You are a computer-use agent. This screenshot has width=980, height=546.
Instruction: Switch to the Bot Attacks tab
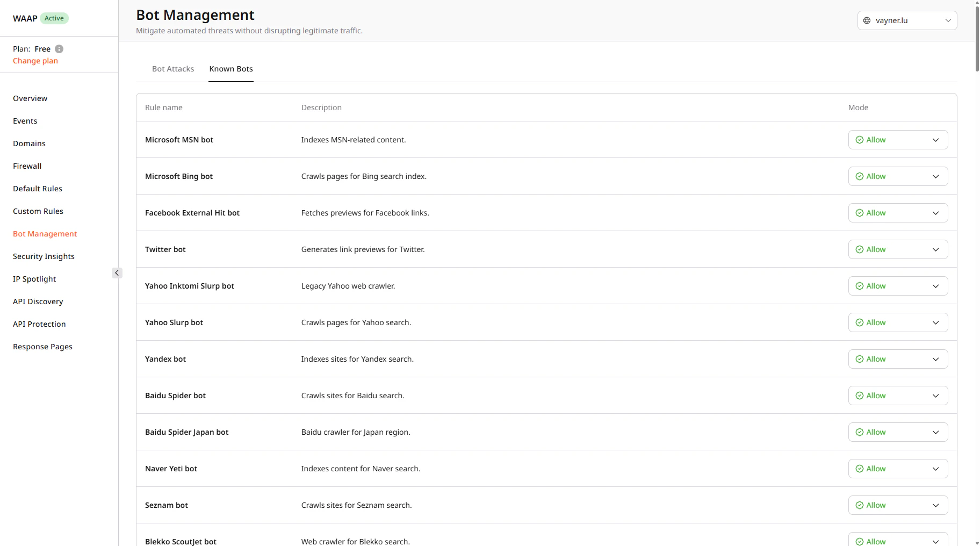(x=172, y=69)
